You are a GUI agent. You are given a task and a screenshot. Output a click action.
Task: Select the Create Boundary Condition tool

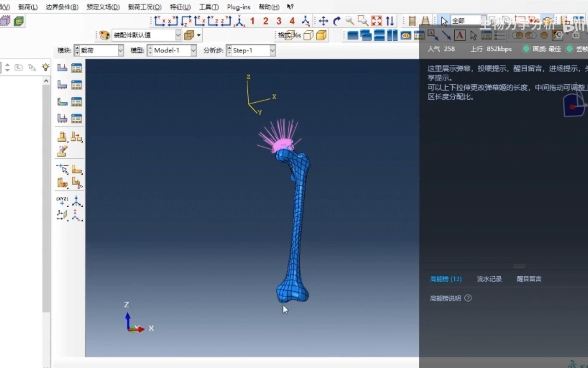click(x=62, y=85)
